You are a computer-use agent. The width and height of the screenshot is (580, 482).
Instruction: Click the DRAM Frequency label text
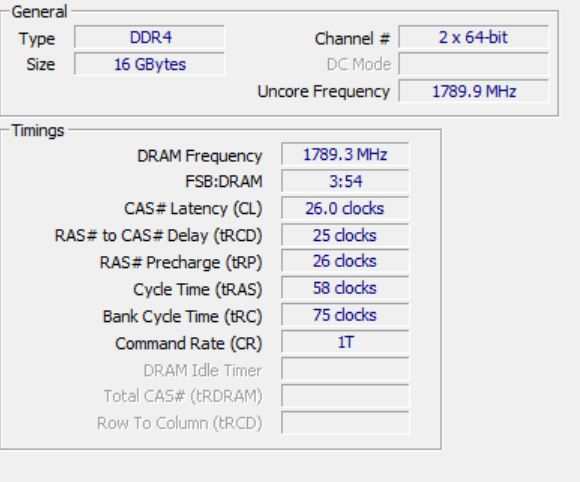[200, 156]
